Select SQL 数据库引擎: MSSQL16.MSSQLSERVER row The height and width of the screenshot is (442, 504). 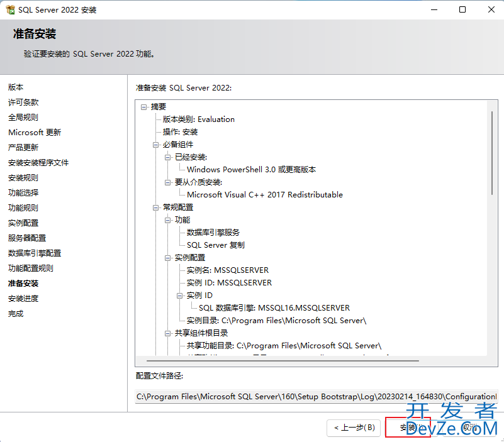(x=274, y=308)
